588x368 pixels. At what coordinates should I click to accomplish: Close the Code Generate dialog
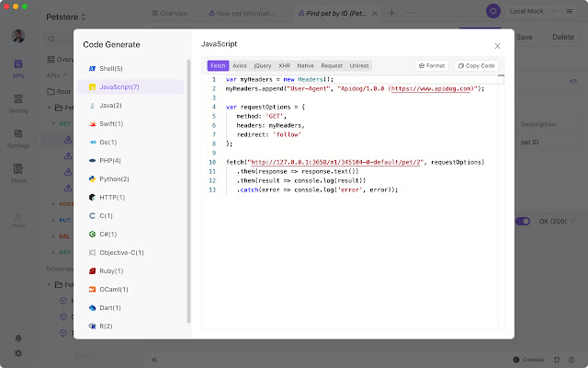tap(497, 46)
